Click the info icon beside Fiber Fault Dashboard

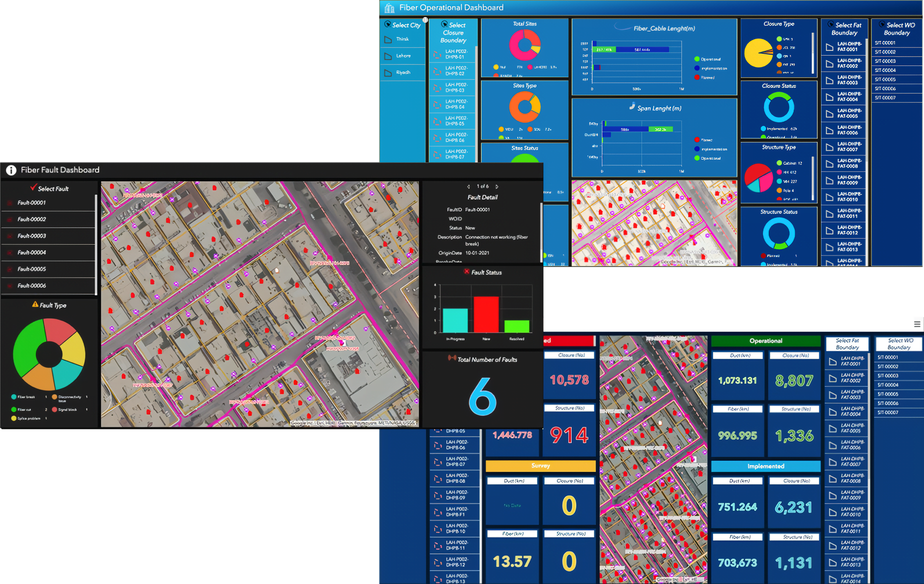pos(11,170)
